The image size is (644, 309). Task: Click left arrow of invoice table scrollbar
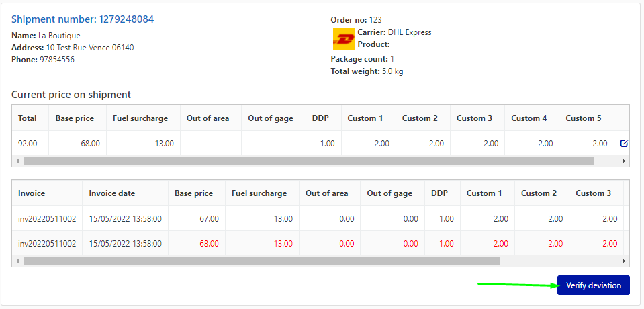[17, 261]
